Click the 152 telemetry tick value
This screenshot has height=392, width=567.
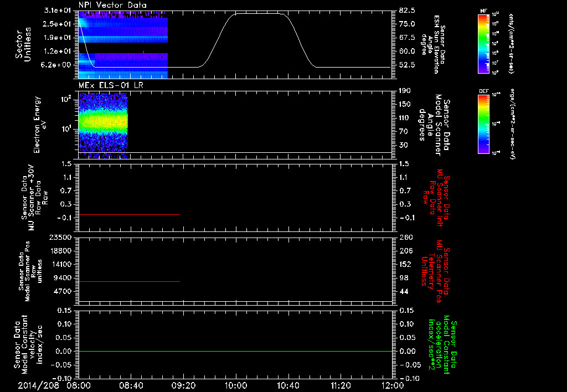click(405, 264)
